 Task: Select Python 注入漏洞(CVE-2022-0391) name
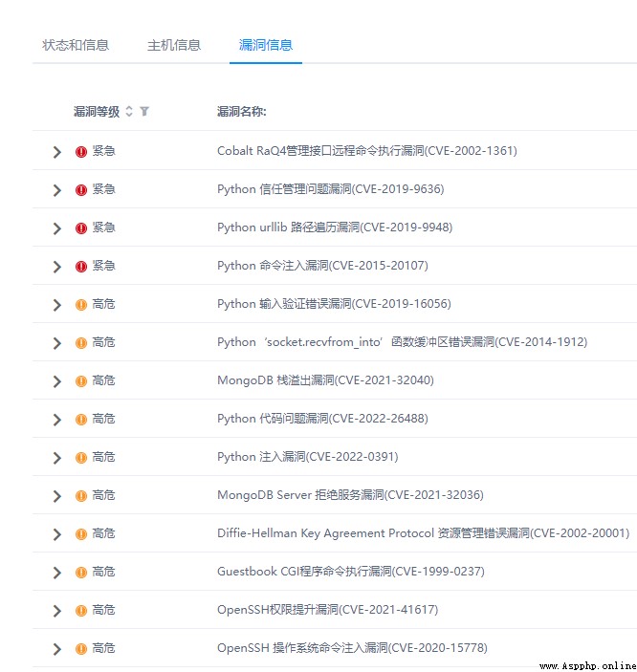coord(308,457)
